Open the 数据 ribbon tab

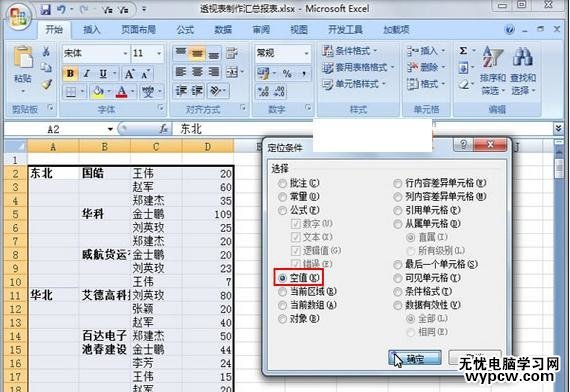pos(223,29)
